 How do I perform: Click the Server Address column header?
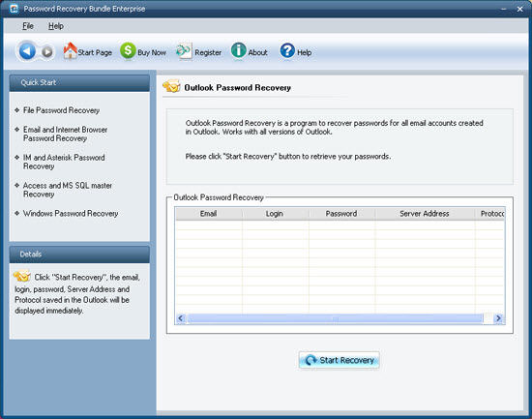tap(425, 214)
